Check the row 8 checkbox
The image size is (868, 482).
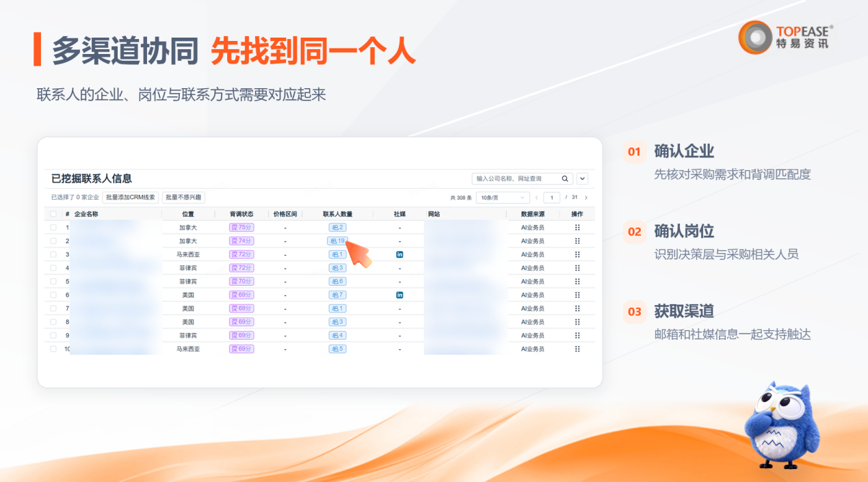[x=53, y=321]
